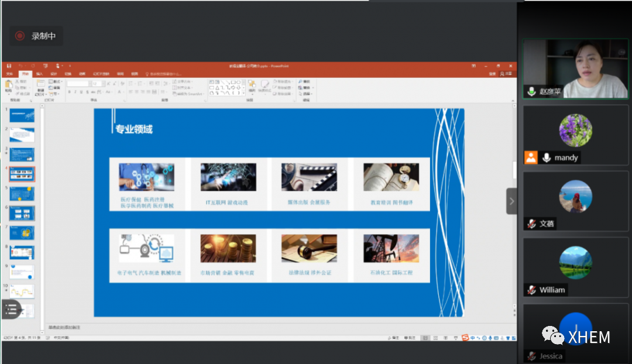This screenshot has width=632, height=364.
Task: Click the recording indicator button 录制中
Action: point(36,36)
